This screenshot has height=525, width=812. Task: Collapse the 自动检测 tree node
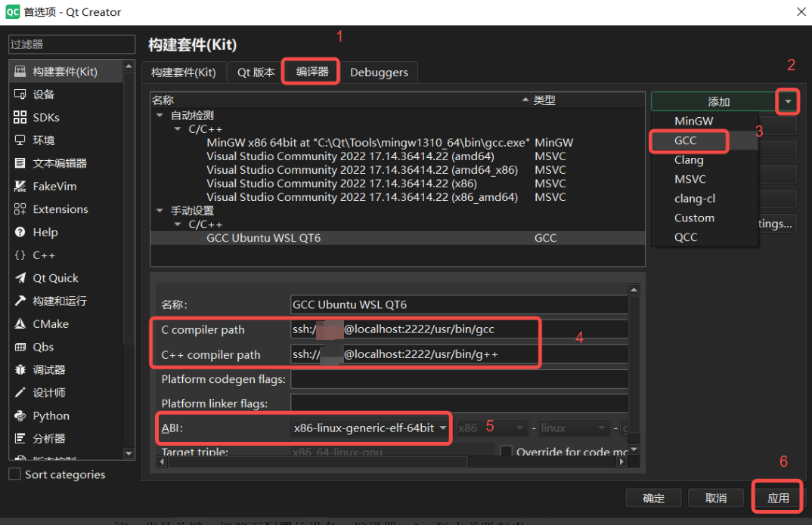point(160,116)
